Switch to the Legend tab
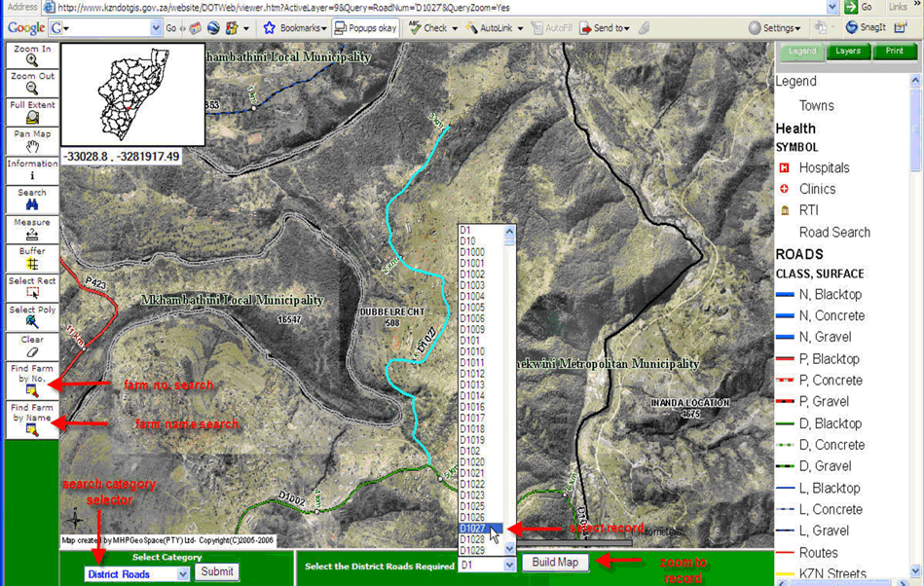Screen dimensions: 924x586 (x=802, y=52)
